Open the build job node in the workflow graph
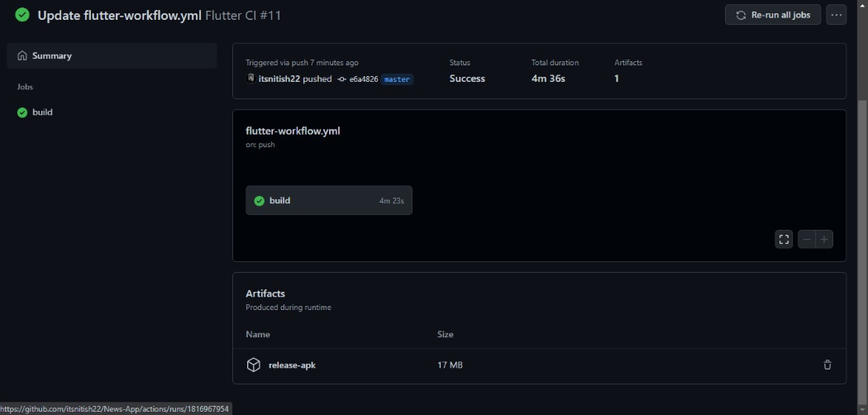The width and height of the screenshot is (868, 415). 329,200
